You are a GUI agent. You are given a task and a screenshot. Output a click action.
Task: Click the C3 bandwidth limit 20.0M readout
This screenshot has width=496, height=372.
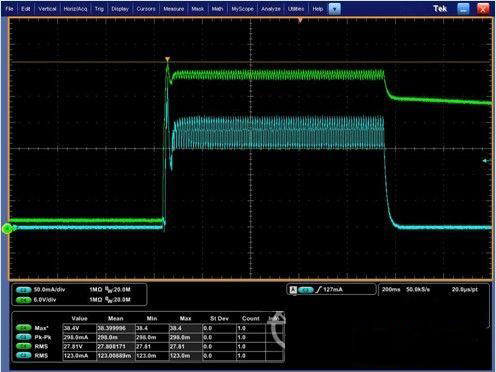(x=118, y=290)
